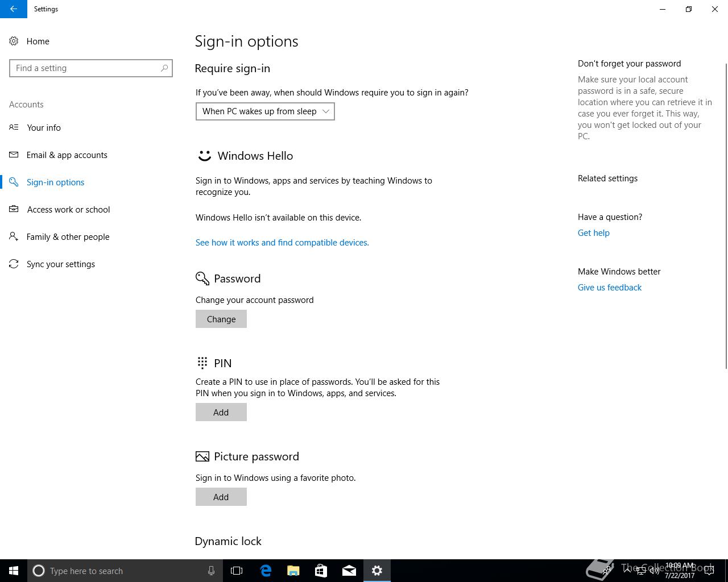Open the Mail app in taskbar
Image resolution: width=728 pixels, height=582 pixels.
349,571
